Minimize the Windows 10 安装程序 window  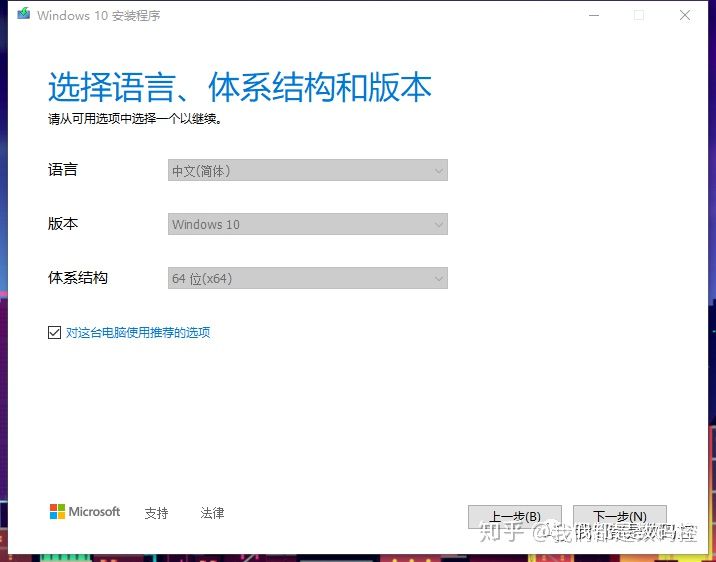coord(594,15)
